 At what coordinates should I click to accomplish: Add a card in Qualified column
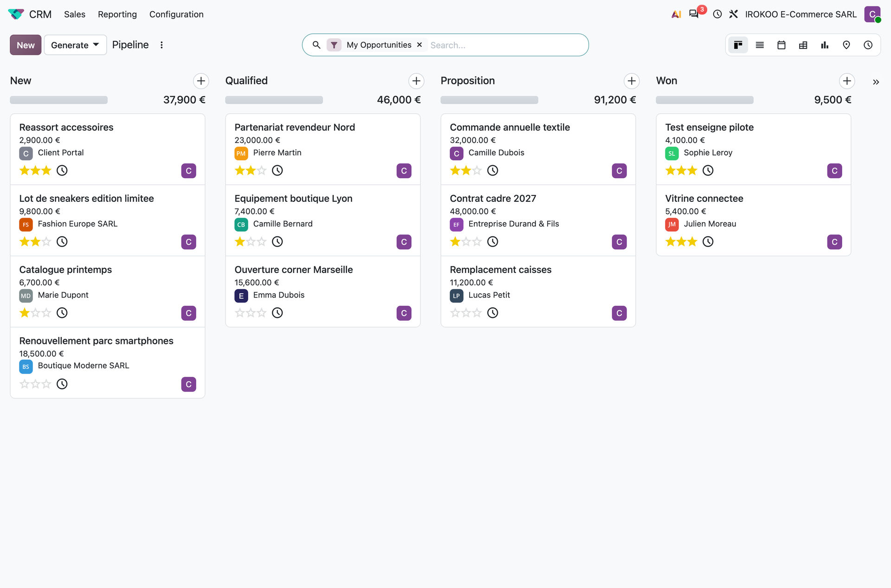pyautogui.click(x=416, y=81)
